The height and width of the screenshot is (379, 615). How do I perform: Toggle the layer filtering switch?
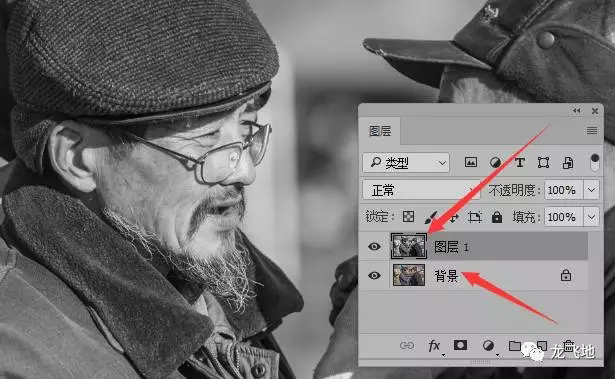(x=595, y=162)
